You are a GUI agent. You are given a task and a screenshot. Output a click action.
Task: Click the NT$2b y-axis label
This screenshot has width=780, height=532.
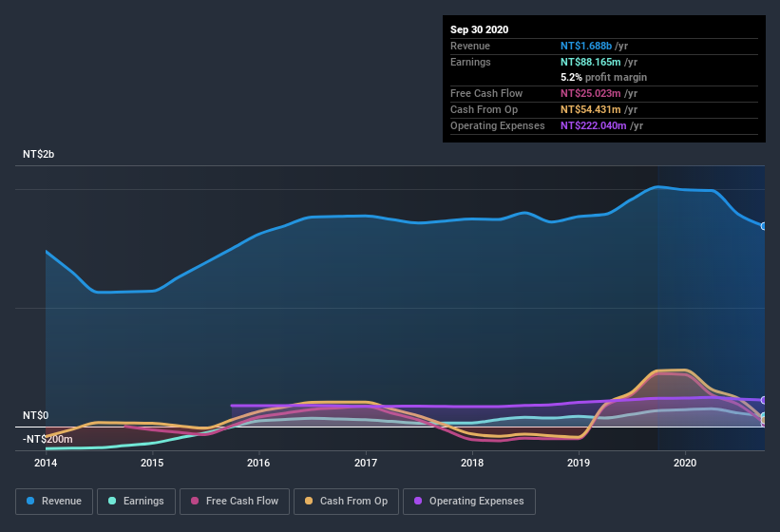(x=38, y=154)
